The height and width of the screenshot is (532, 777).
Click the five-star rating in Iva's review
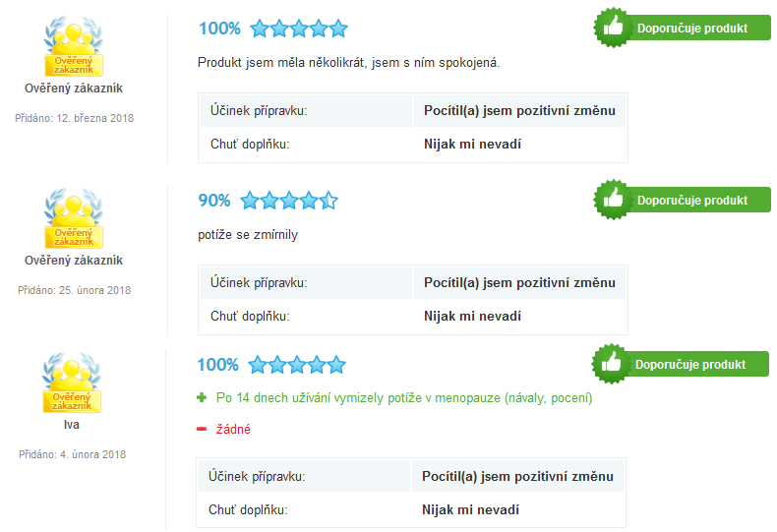pyautogui.click(x=297, y=365)
